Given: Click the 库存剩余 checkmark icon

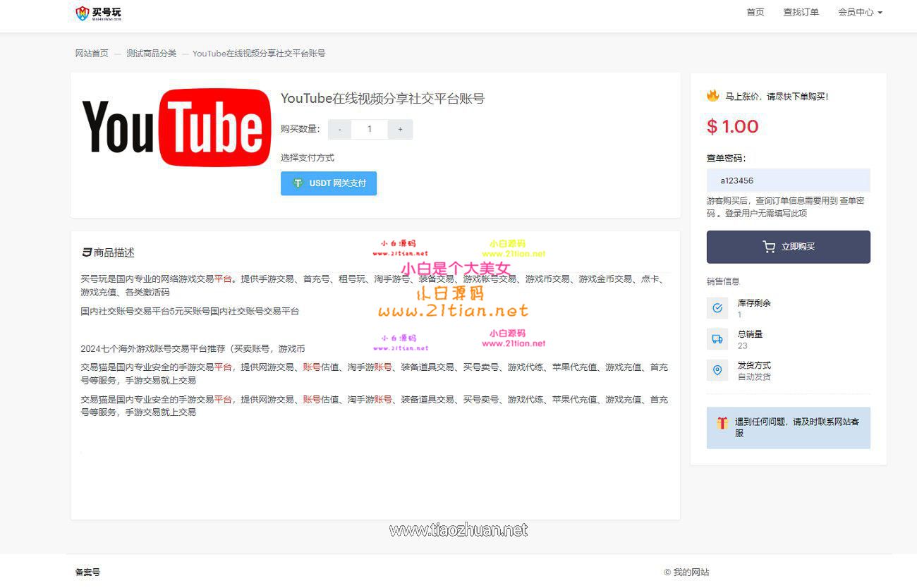Looking at the screenshot, I should pyautogui.click(x=717, y=308).
